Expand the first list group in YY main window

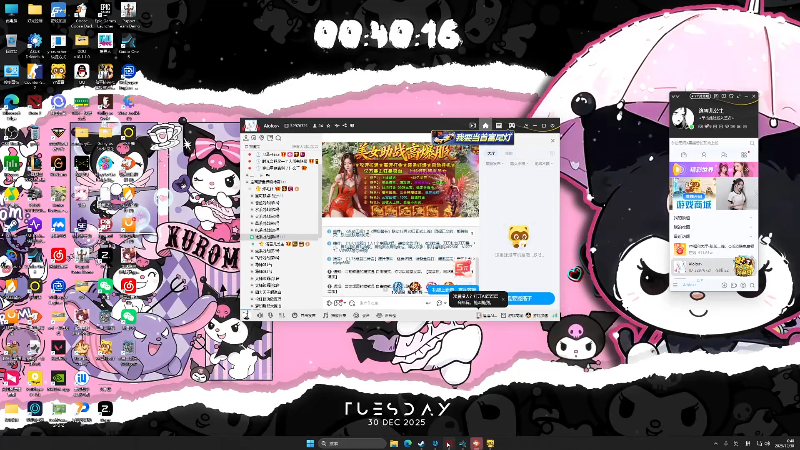[x=713, y=218]
